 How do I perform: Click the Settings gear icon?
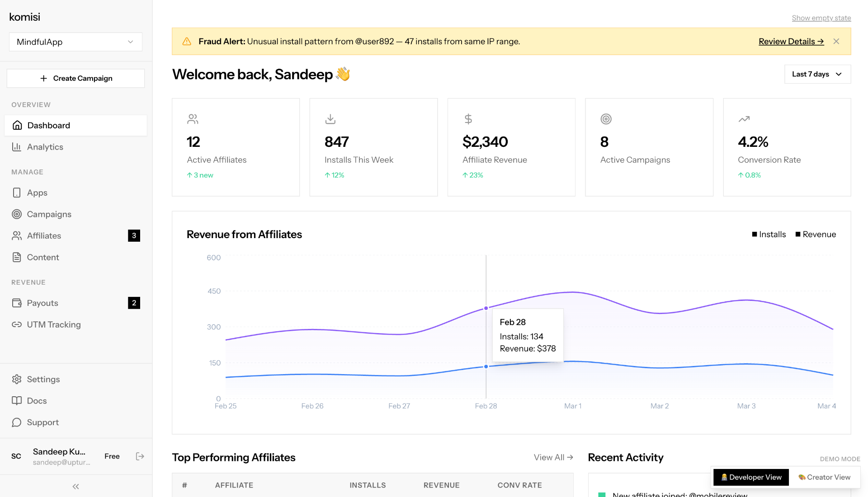(x=17, y=379)
